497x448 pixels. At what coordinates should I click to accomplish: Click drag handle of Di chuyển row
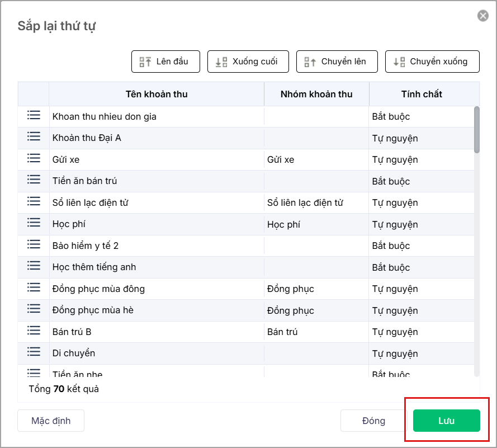coord(34,352)
